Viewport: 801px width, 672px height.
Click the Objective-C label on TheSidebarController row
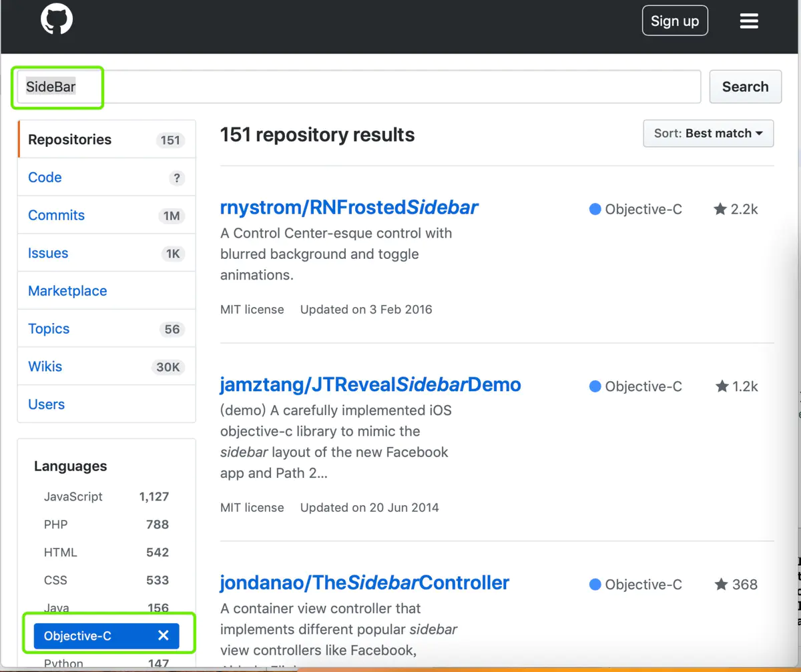(x=643, y=585)
